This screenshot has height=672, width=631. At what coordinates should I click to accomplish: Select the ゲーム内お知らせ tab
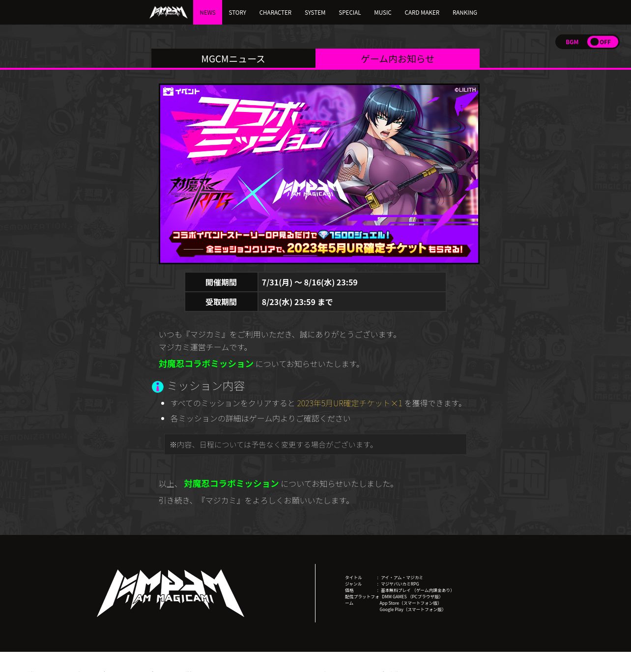398,58
